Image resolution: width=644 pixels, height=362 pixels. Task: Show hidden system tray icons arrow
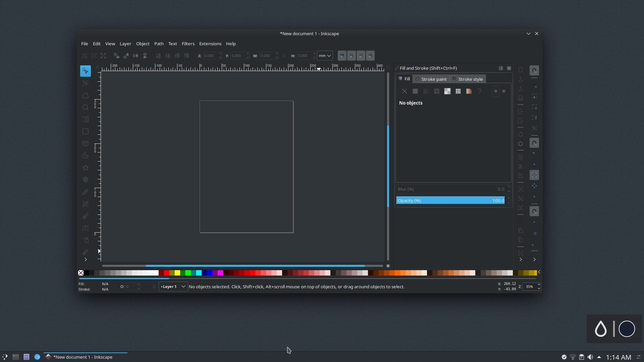pyautogui.click(x=599, y=357)
